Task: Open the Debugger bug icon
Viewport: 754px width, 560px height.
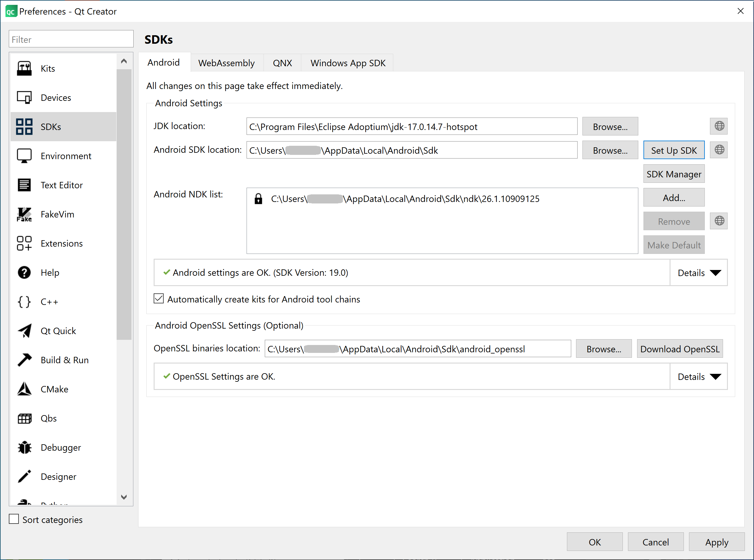Action: pos(24,447)
